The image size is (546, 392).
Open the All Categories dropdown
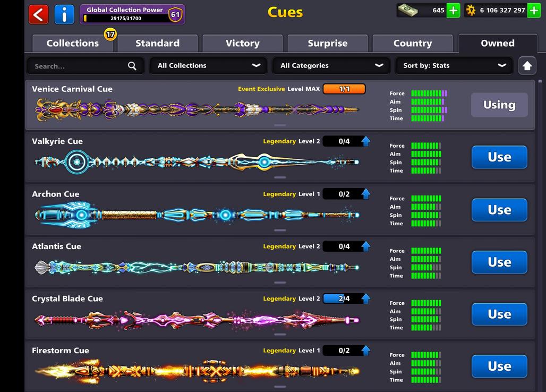[x=331, y=66]
